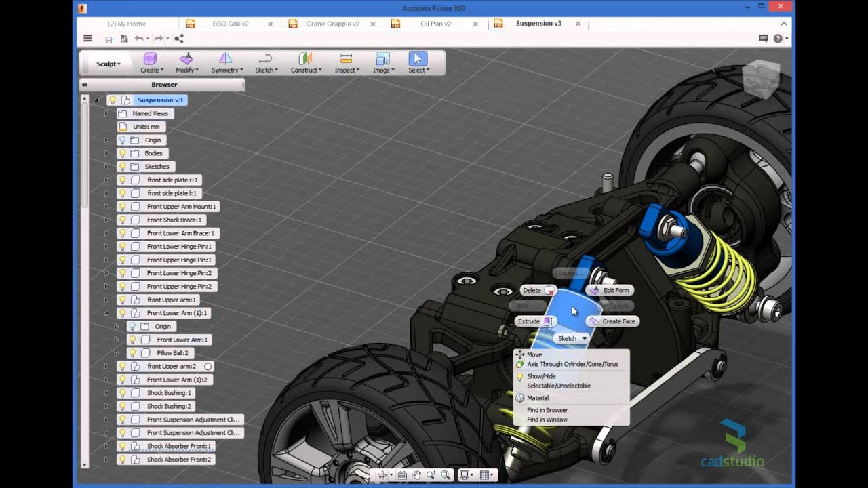Open the comments notification icon
This screenshot has width=868, height=488.
(763, 39)
